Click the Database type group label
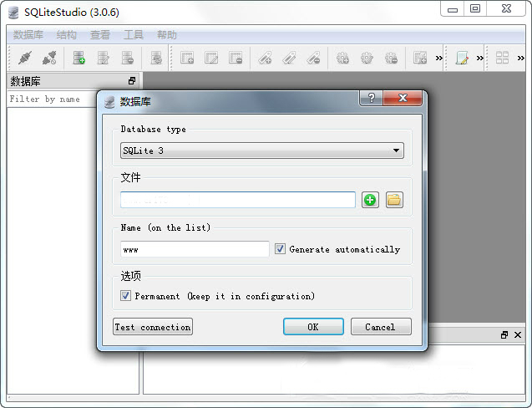This screenshot has height=408, width=532. 154,129
